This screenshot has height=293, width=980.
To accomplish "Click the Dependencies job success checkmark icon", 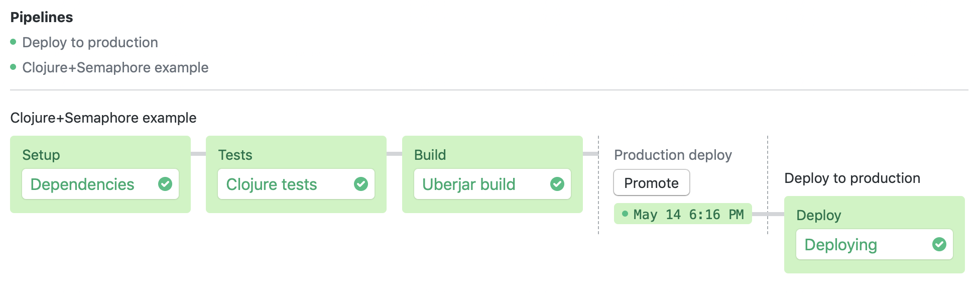I will tap(165, 184).
